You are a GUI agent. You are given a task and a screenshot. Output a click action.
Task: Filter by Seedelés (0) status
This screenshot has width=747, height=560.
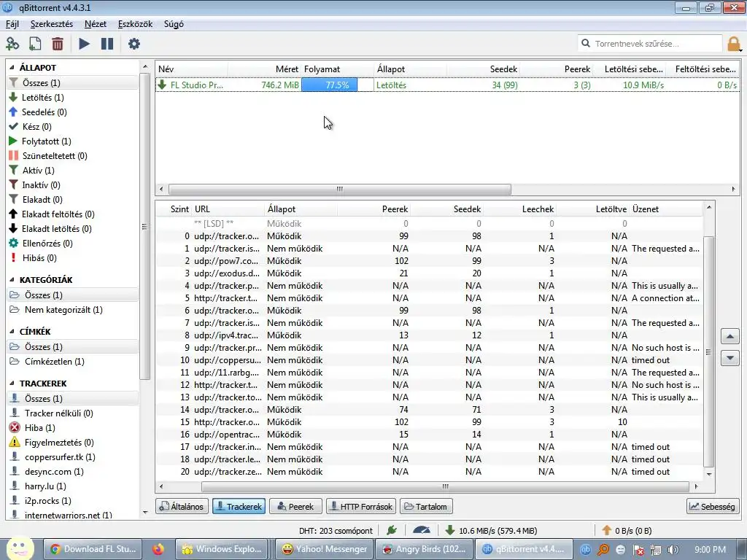click(x=73, y=112)
